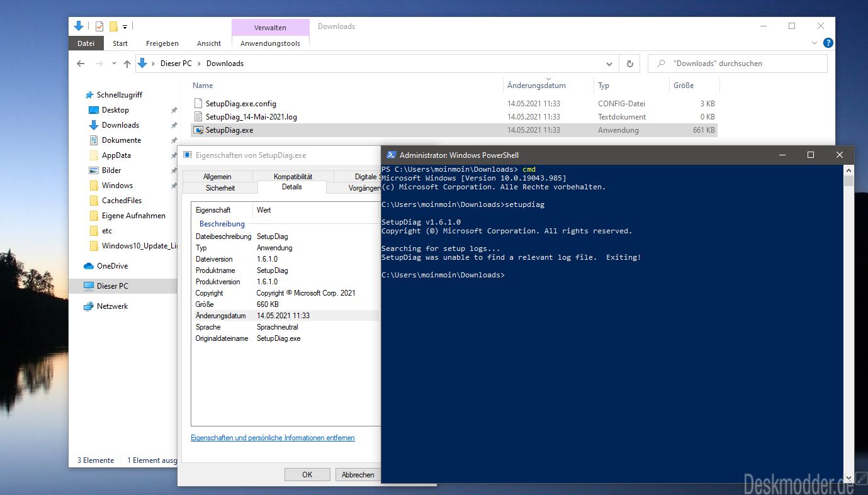Open Schnellzugriff in the navigation pane
The height and width of the screenshot is (495, 868).
(119, 95)
